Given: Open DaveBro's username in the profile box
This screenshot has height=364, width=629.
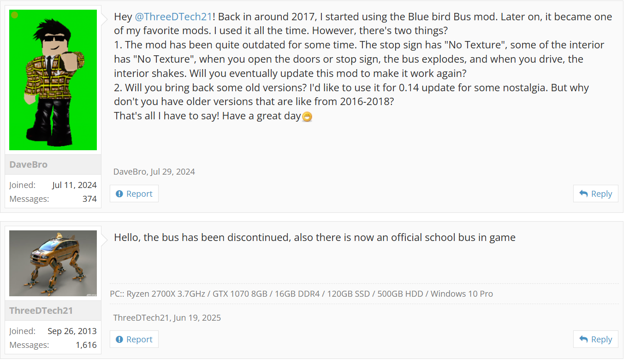Looking at the screenshot, I should click(x=29, y=164).
